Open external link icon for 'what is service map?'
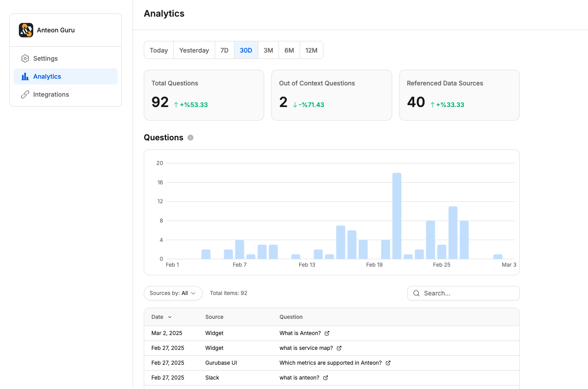588x389 pixels. click(x=339, y=348)
